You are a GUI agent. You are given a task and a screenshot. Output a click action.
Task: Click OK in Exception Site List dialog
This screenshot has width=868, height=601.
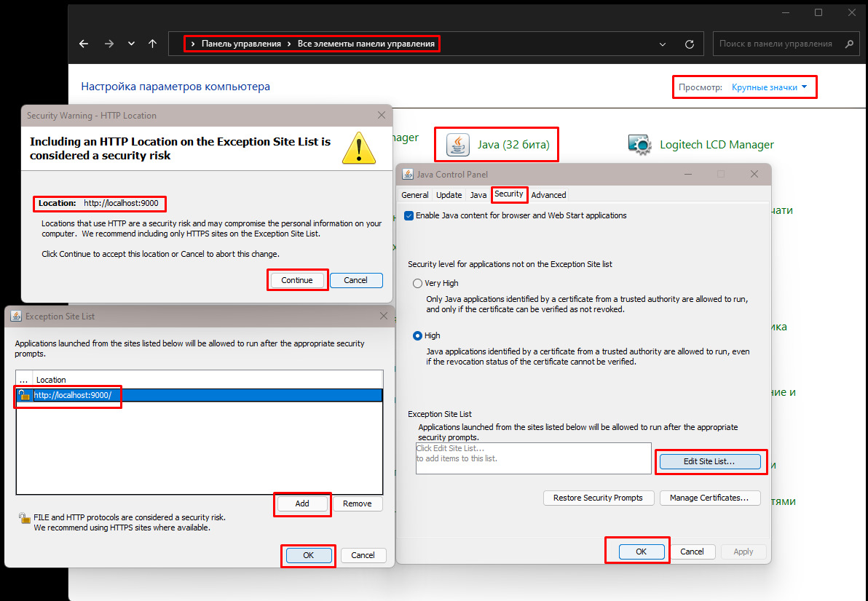[x=308, y=555]
